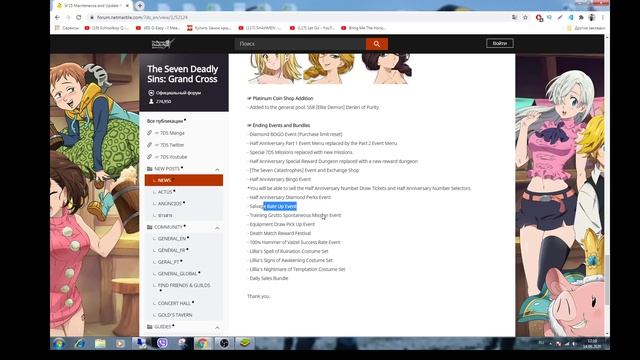Click the red Opera-style extension icon

click(539, 18)
